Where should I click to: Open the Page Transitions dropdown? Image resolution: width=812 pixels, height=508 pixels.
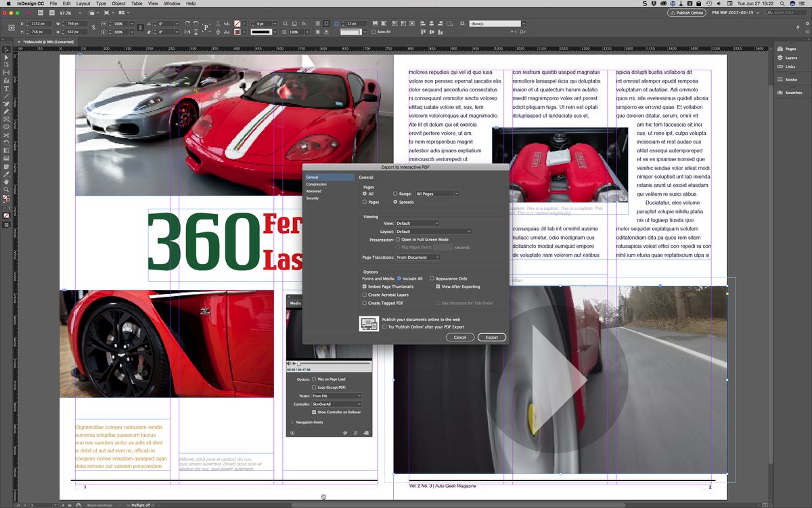point(418,257)
